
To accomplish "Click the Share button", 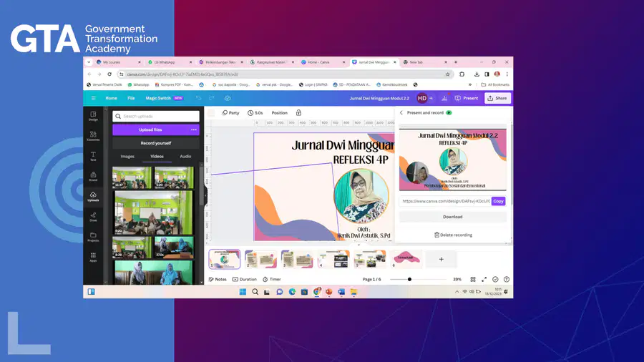I will [x=497, y=98].
